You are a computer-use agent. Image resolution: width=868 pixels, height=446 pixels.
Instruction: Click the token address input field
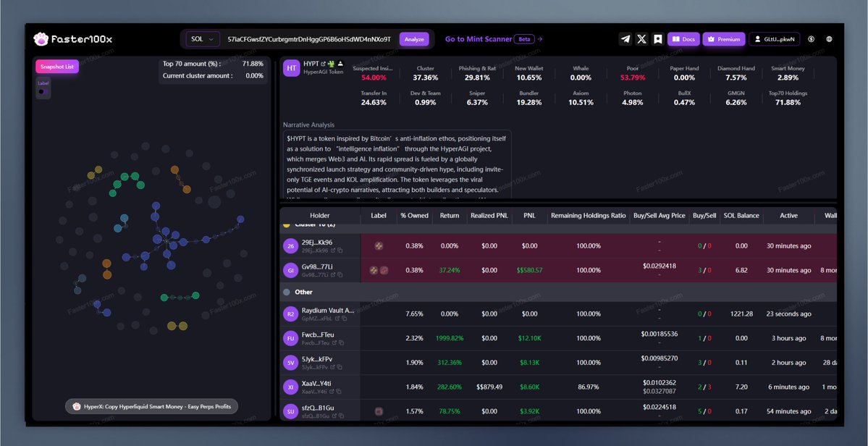pyautogui.click(x=309, y=39)
